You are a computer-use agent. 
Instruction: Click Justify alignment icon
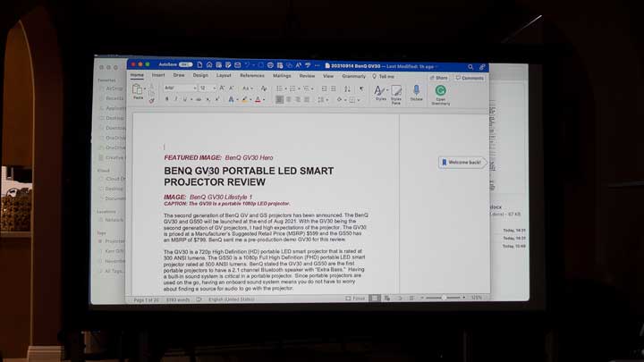tap(307, 100)
